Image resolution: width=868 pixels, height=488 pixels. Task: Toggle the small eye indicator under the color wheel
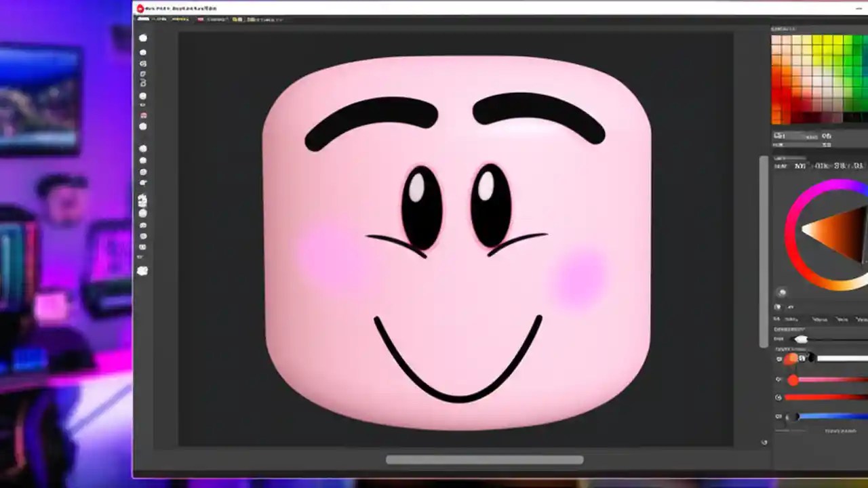(782, 292)
